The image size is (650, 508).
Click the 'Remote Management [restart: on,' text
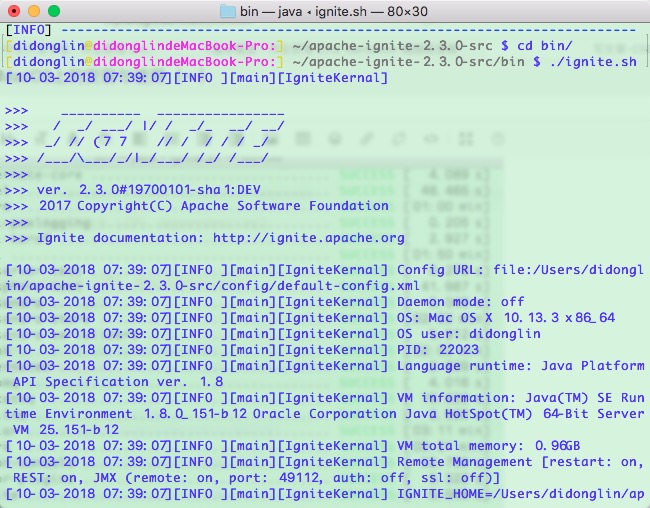[521, 462]
